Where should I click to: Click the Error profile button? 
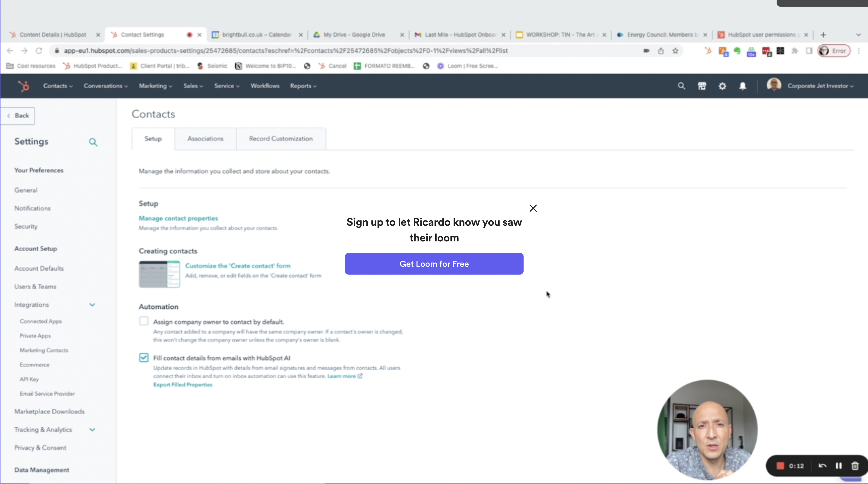tap(834, 51)
